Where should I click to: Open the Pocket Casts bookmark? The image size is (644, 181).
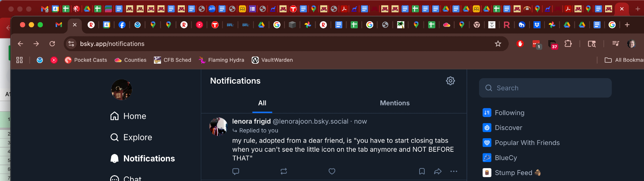[86, 60]
